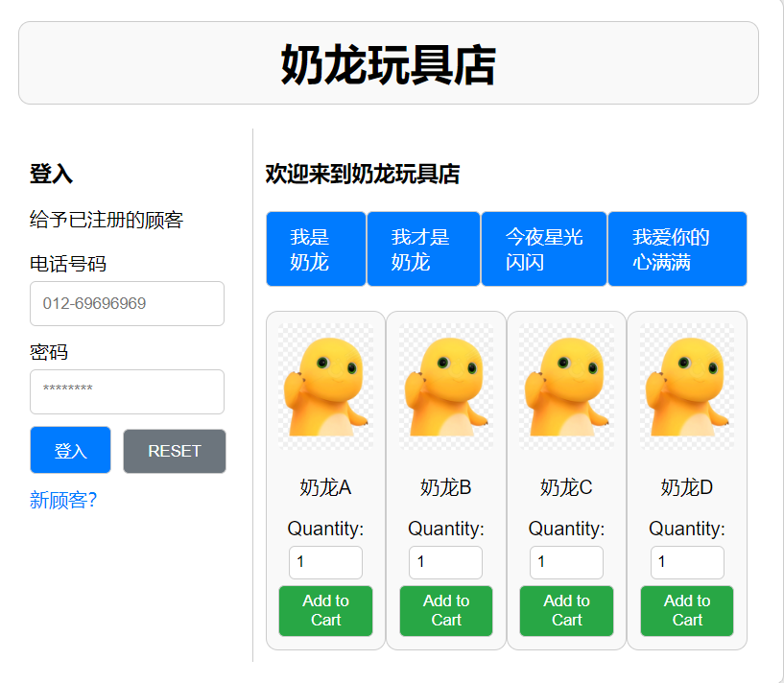Select the 今夜星光闪闪 option
Image resolution: width=784 pixels, height=683 pixels.
[543, 247]
